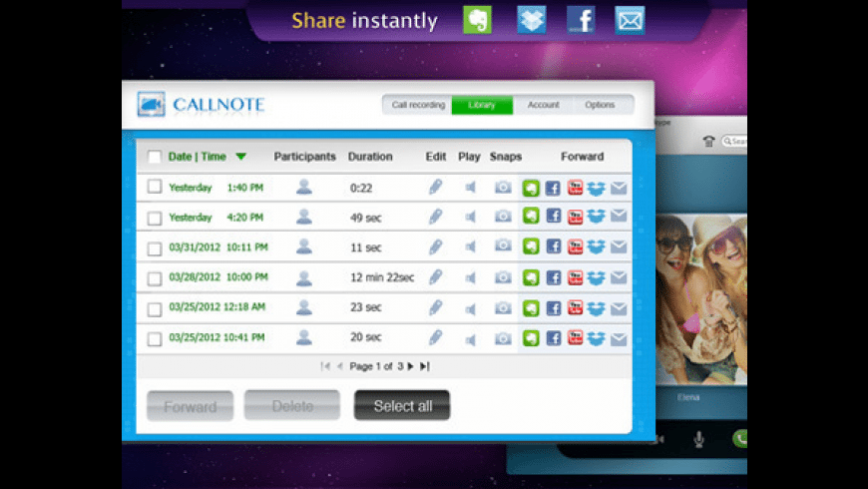
Task: Switch to the Library tab
Action: pyautogui.click(x=482, y=105)
